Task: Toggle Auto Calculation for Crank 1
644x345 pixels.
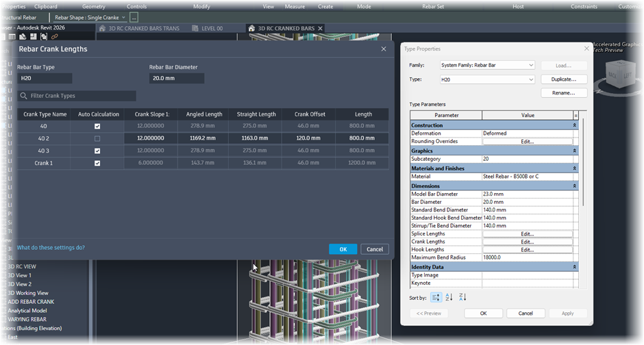Action: tap(97, 164)
